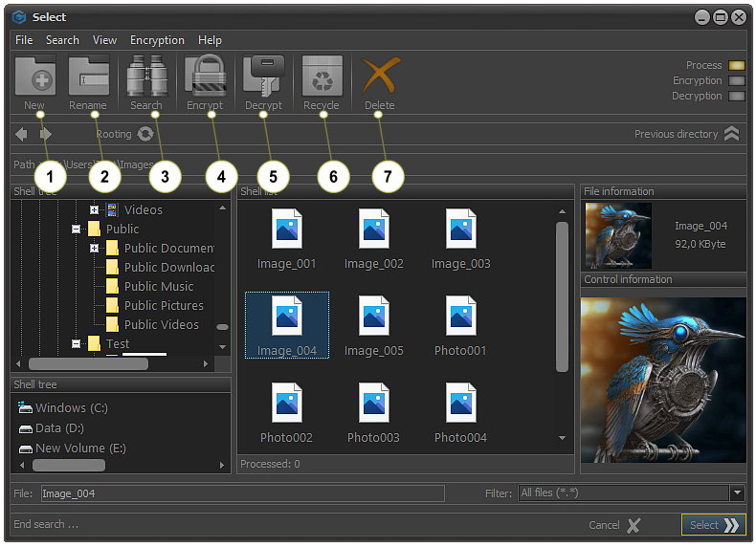Viewport: 756px width, 547px height.
Task: Open the Help menu
Action: click(210, 40)
